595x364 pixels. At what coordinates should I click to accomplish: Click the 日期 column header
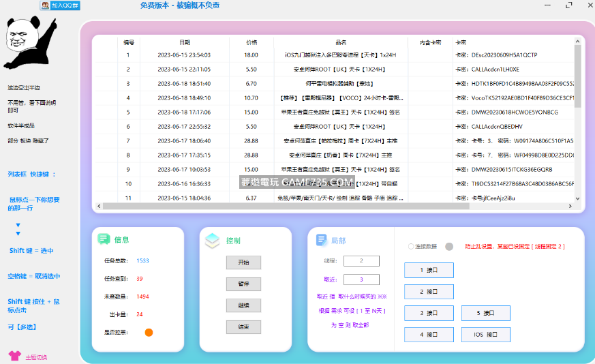(x=185, y=42)
